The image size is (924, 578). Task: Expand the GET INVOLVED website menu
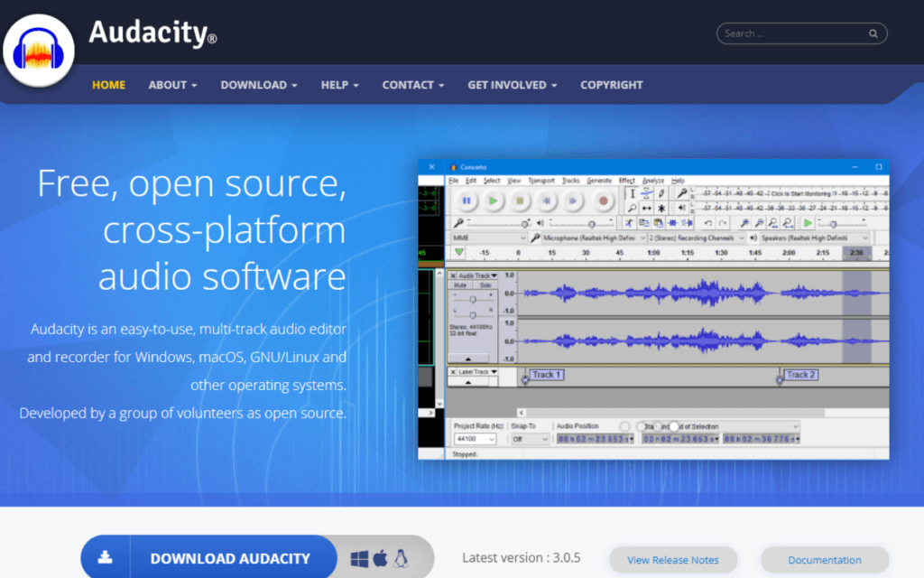pos(513,85)
